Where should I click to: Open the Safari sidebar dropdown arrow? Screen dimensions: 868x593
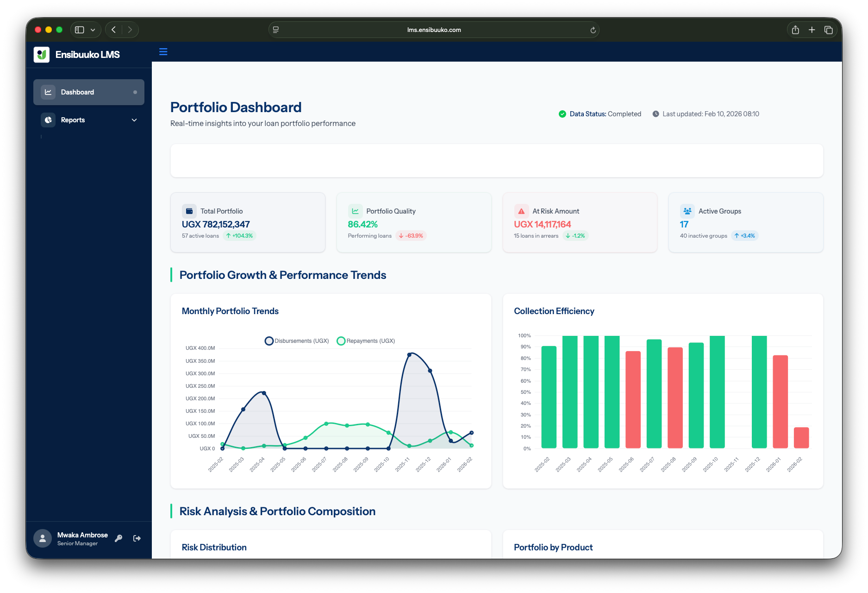(92, 29)
